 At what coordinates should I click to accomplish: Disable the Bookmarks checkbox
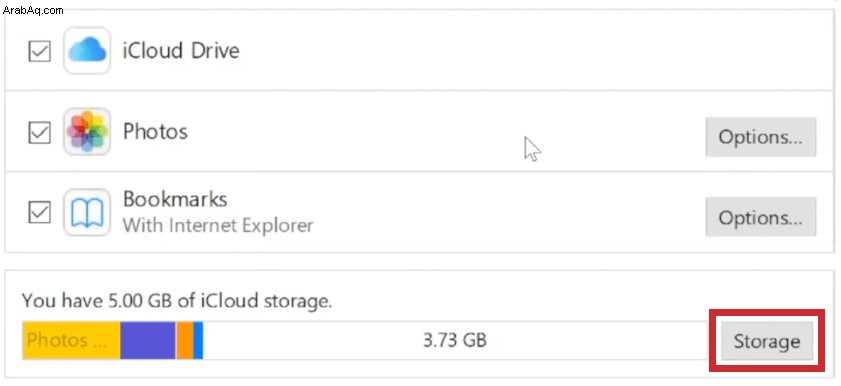(39, 213)
